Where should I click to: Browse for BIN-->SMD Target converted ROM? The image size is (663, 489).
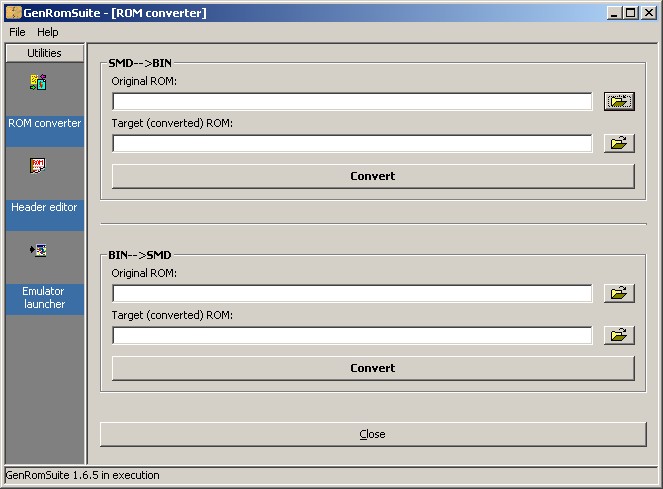coord(619,335)
